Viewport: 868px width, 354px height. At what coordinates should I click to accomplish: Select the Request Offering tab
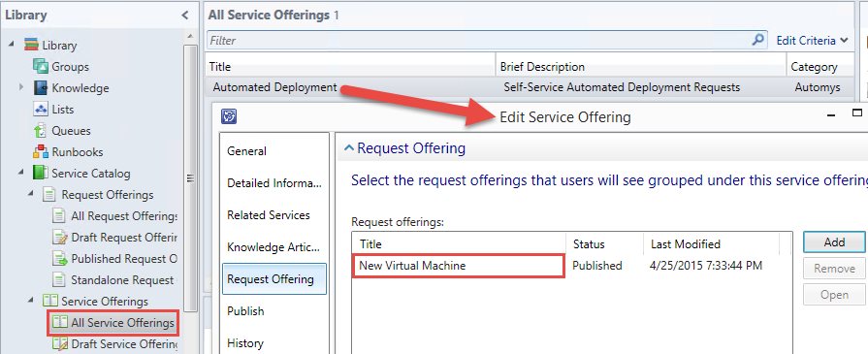pos(274,278)
